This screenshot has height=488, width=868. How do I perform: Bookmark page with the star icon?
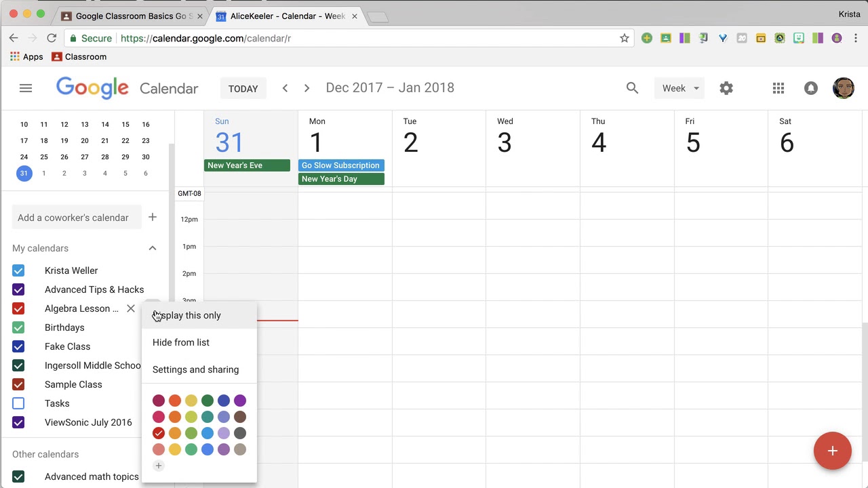click(625, 39)
